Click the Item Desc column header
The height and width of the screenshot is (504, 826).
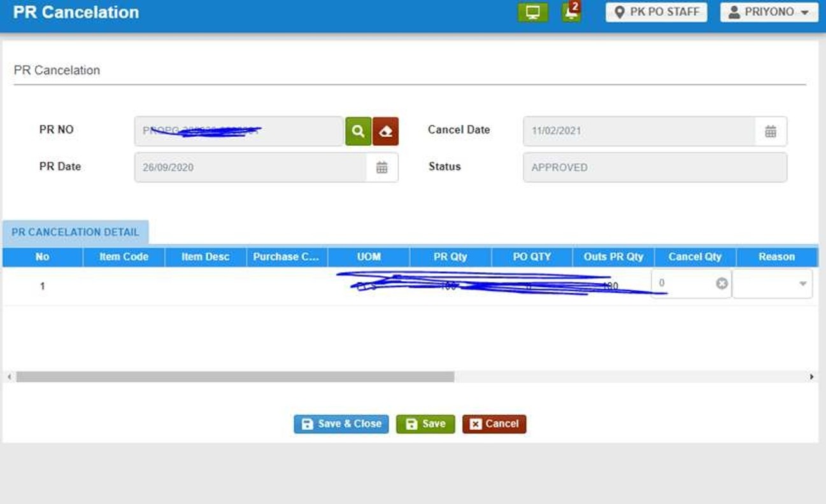(x=205, y=256)
